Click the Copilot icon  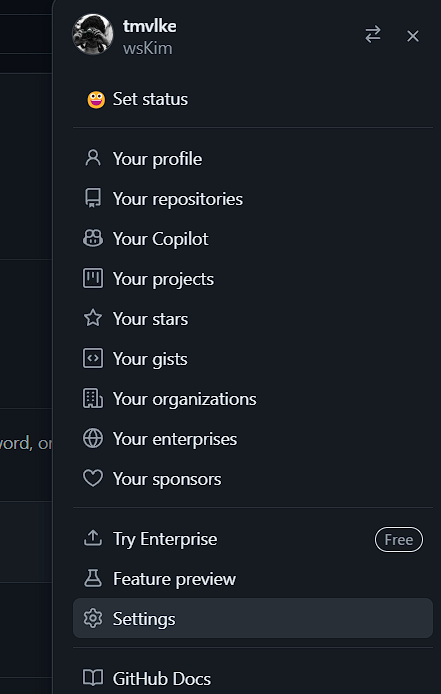click(x=93, y=239)
